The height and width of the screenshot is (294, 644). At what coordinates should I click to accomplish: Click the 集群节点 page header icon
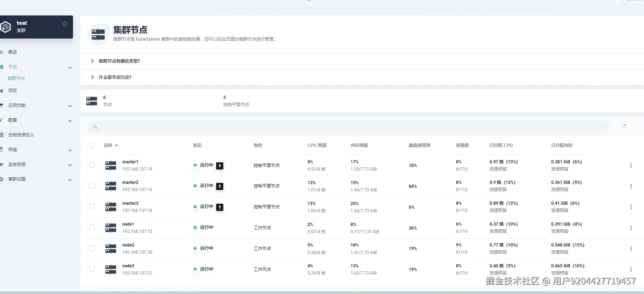pyautogui.click(x=98, y=35)
